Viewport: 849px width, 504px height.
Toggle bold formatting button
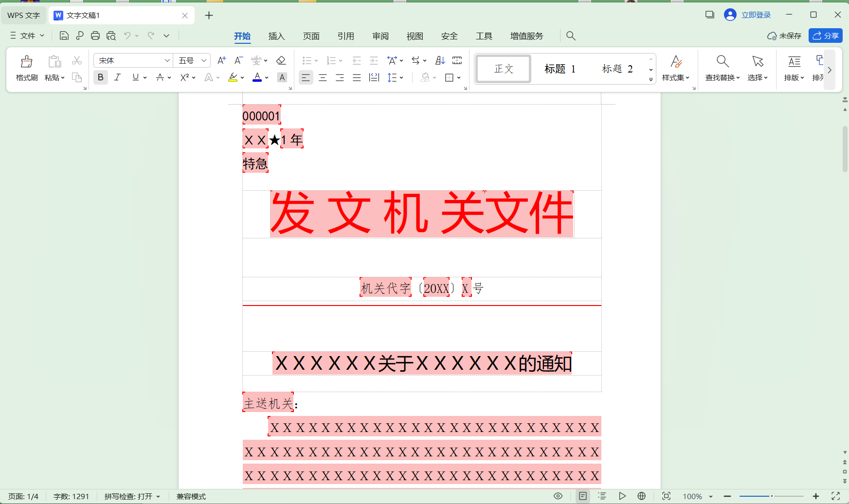pyautogui.click(x=101, y=77)
